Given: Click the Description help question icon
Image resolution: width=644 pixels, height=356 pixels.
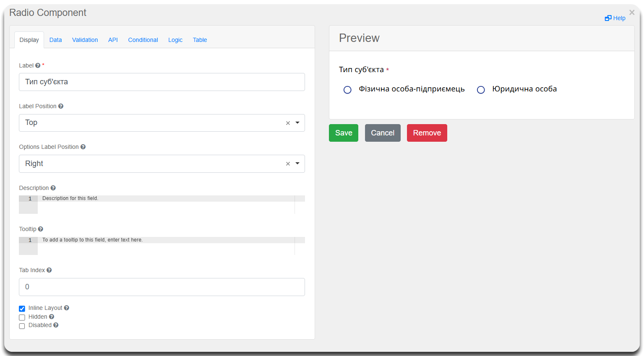Looking at the screenshot, I should (53, 188).
